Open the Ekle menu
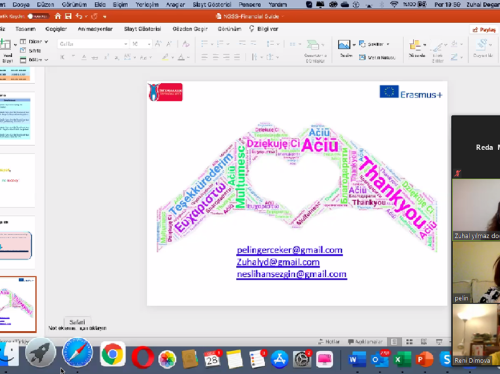This screenshot has width=500, height=374. point(100,4)
